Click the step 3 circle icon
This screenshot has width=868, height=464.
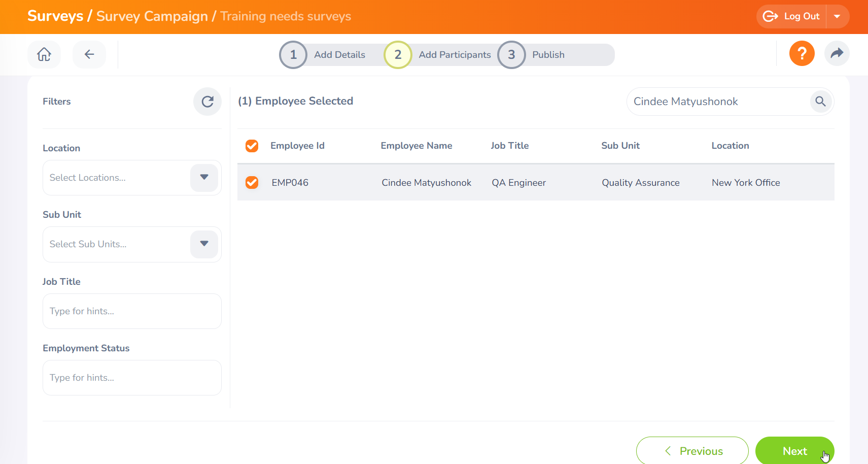pyautogui.click(x=511, y=55)
